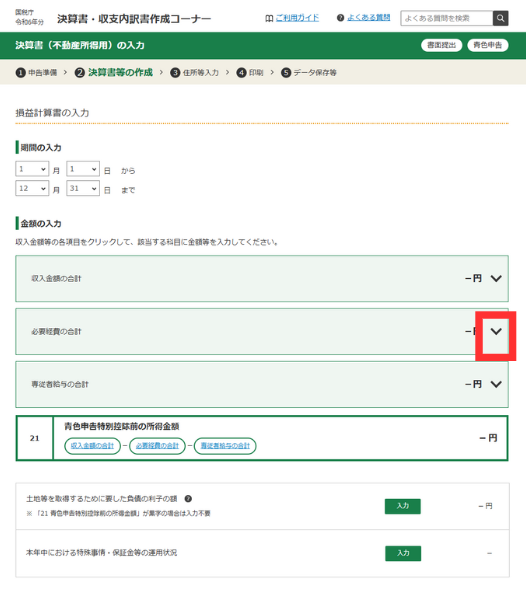Viewport: 526px width, 593px height.
Task: Open the end day dropdown showing 31
Action: point(83,188)
